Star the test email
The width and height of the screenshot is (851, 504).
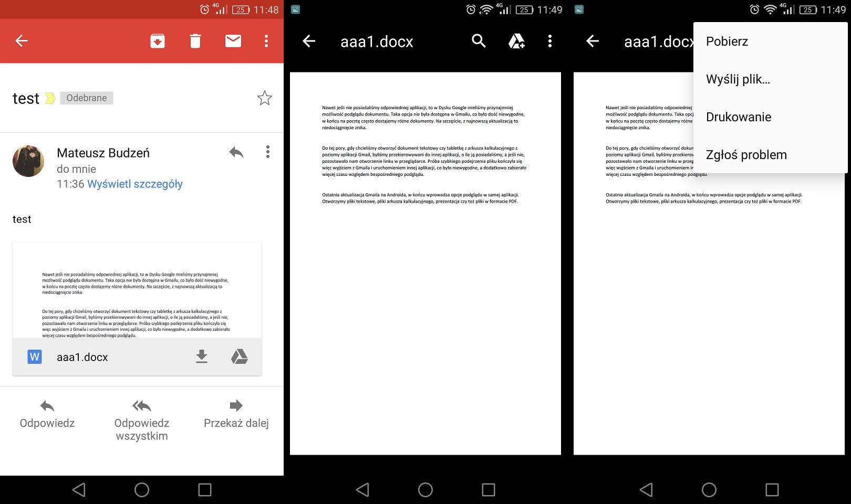click(x=265, y=98)
